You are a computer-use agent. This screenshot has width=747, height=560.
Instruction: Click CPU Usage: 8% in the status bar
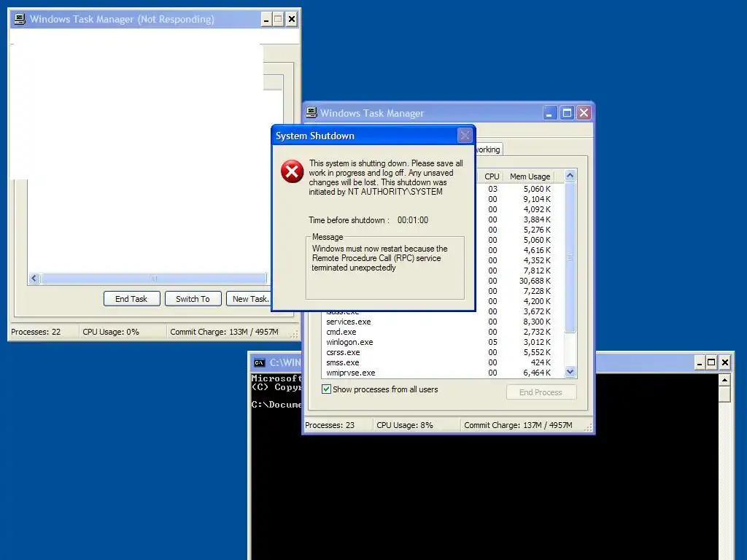coord(404,425)
